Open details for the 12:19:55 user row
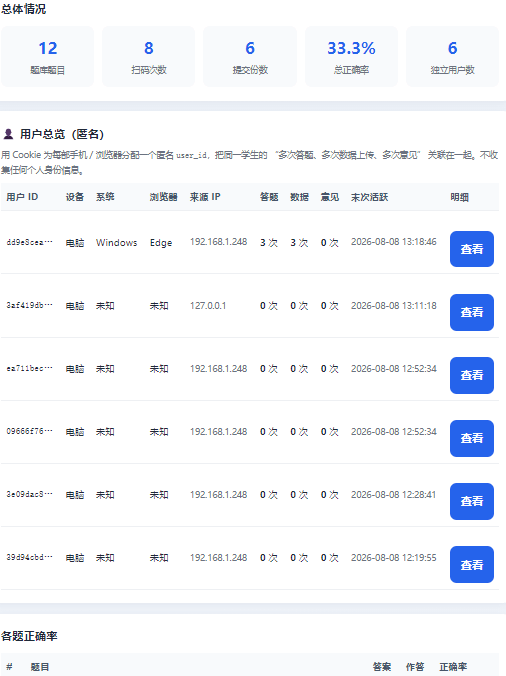506x676 pixels. click(x=472, y=564)
